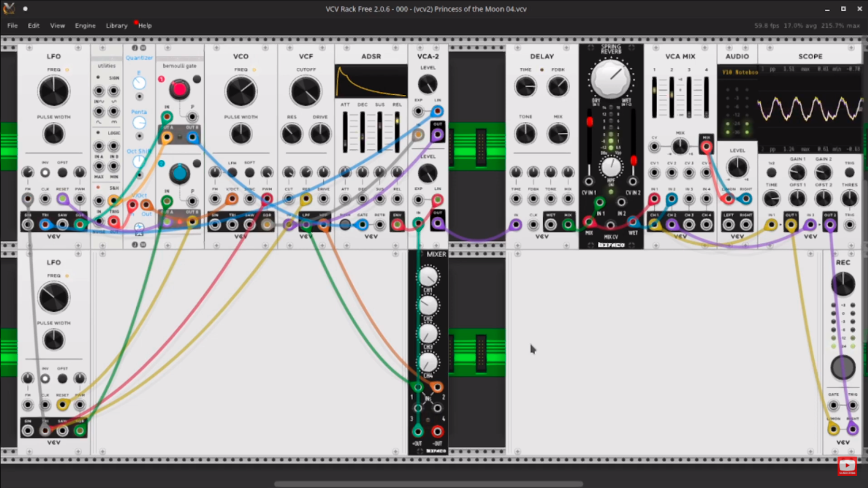The height and width of the screenshot is (488, 868).
Task: Click the ADSR PUSH button
Action: click(345, 225)
